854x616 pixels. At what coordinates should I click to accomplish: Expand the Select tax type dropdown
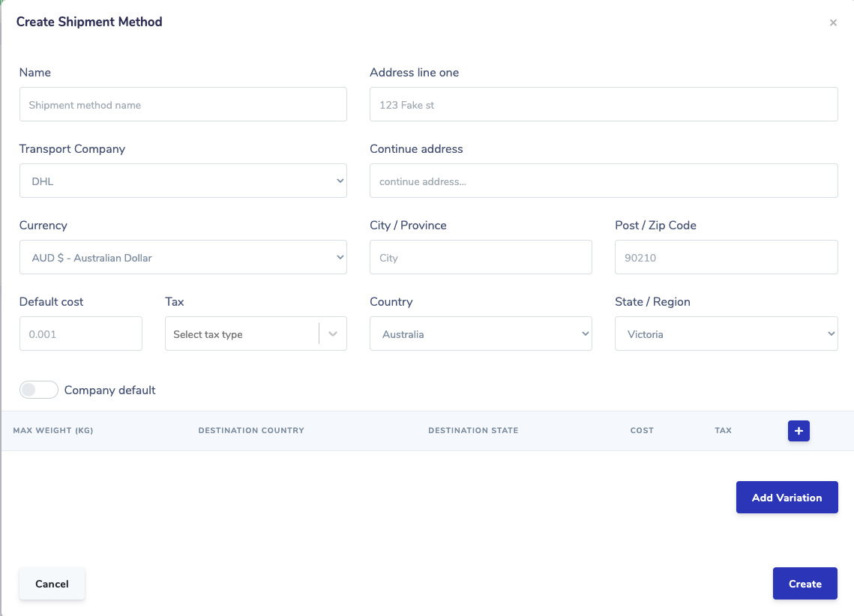pyautogui.click(x=256, y=334)
